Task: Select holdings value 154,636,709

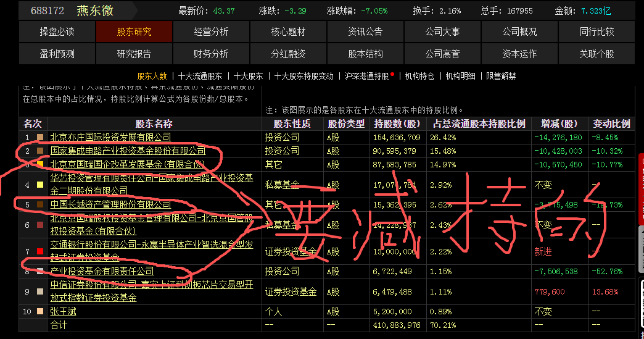Action: (x=397, y=137)
